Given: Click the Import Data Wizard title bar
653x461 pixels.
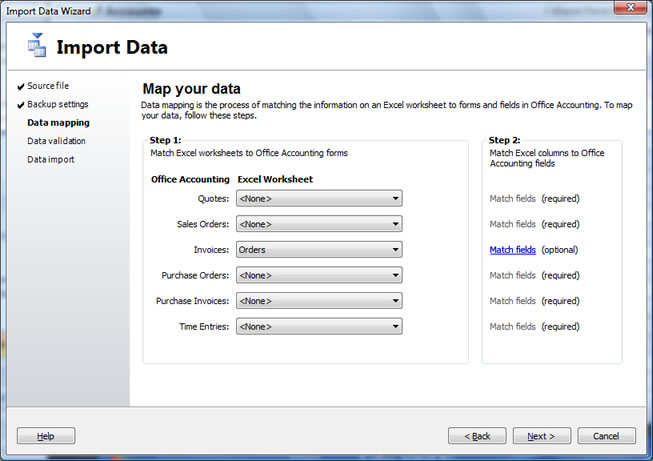Looking at the screenshot, I should [308, 11].
